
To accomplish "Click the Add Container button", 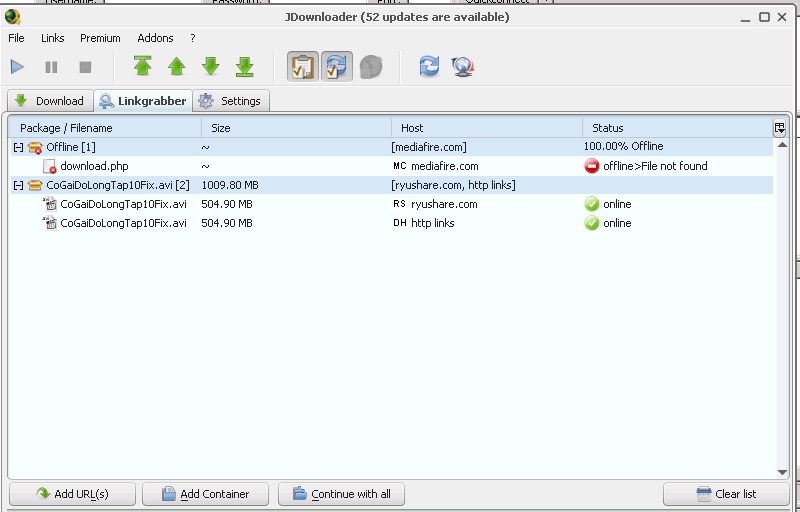I will click(x=205, y=494).
